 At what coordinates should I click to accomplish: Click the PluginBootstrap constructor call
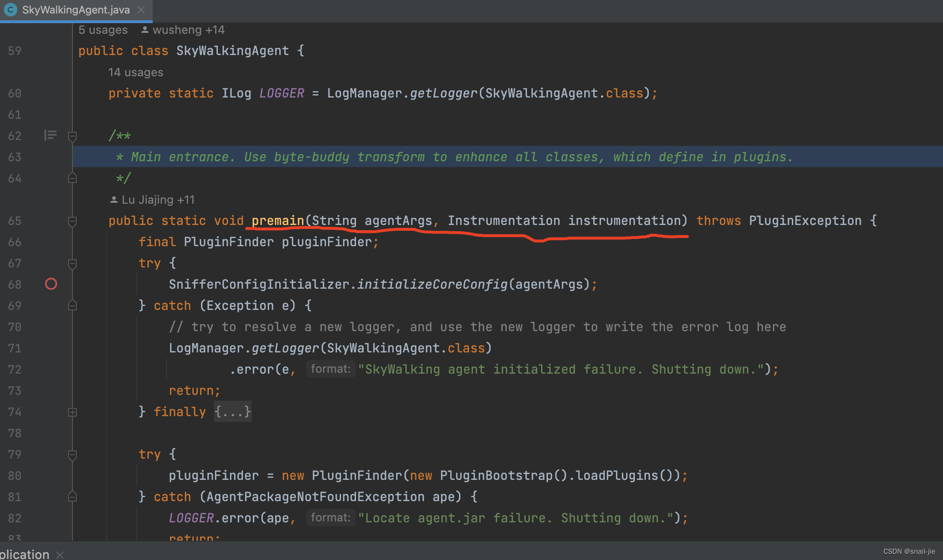[496, 476]
